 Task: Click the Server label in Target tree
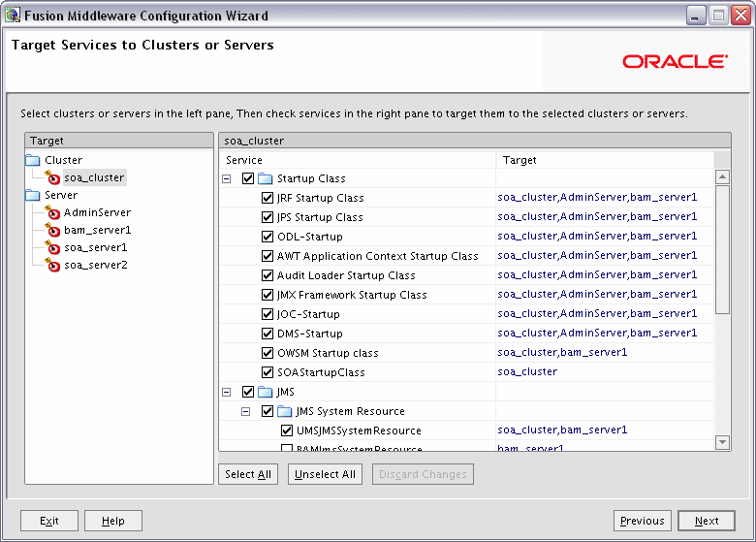(61, 195)
